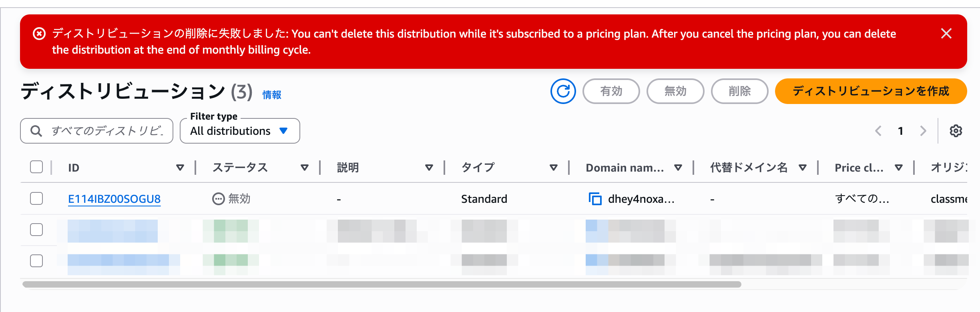This screenshot has width=980, height=312.
Task: Open the Filter type dropdown
Action: pyautogui.click(x=239, y=131)
